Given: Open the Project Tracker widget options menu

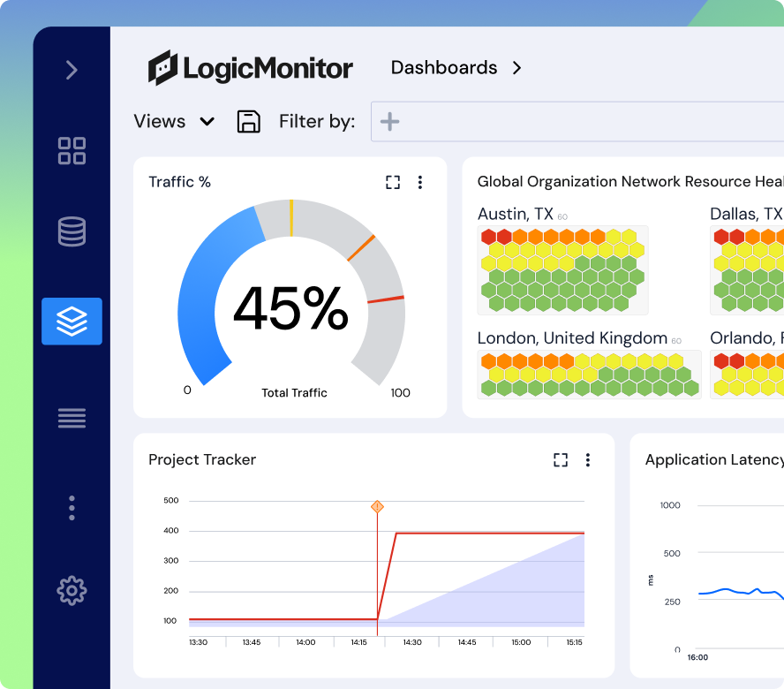Looking at the screenshot, I should [x=588, y=459].
